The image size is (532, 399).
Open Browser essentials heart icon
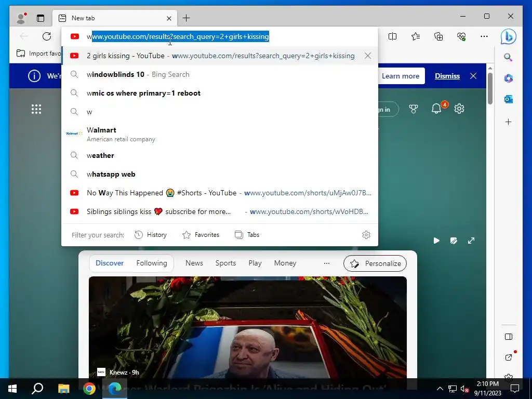[461, 36]
